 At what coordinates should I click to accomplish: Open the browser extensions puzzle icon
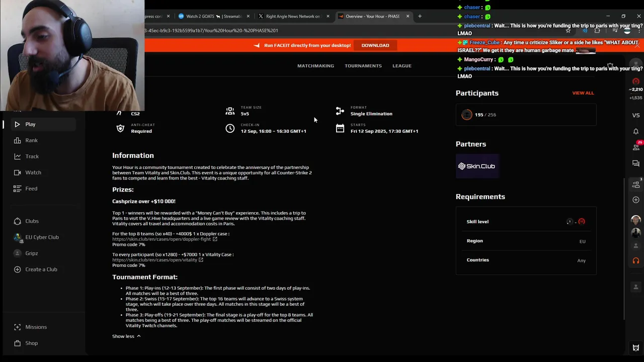coord(597,30)
